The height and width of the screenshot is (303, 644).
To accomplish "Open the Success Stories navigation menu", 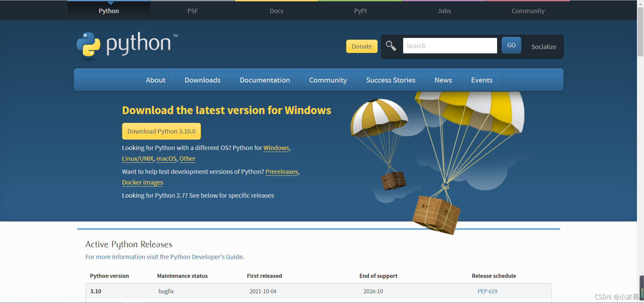I will point(391,80).
